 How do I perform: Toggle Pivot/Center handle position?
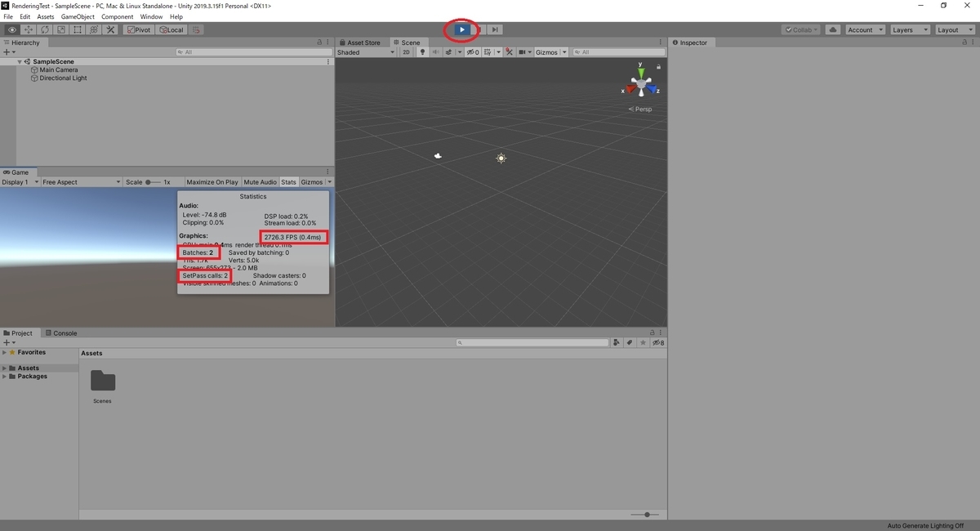[138, 29]
